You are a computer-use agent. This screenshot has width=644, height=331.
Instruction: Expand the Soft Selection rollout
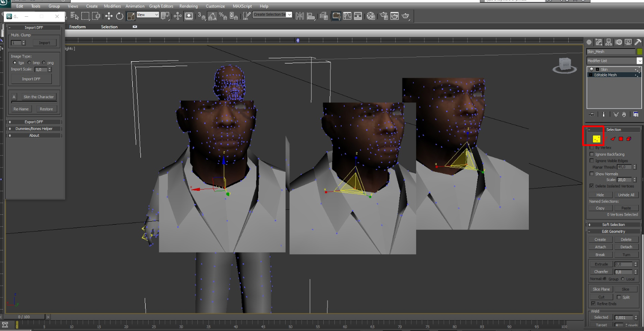coord(613,225)
